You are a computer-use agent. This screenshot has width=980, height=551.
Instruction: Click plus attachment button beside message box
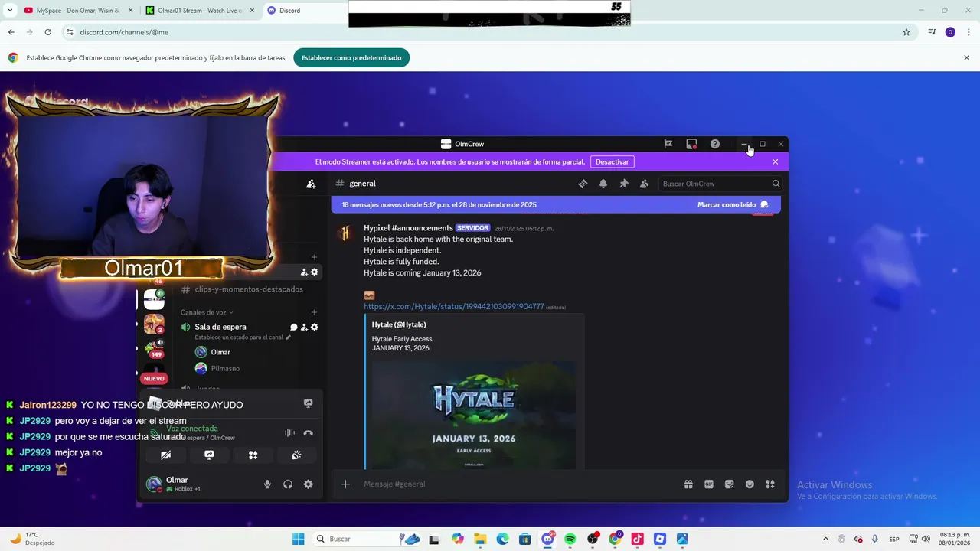pos(345,484)
